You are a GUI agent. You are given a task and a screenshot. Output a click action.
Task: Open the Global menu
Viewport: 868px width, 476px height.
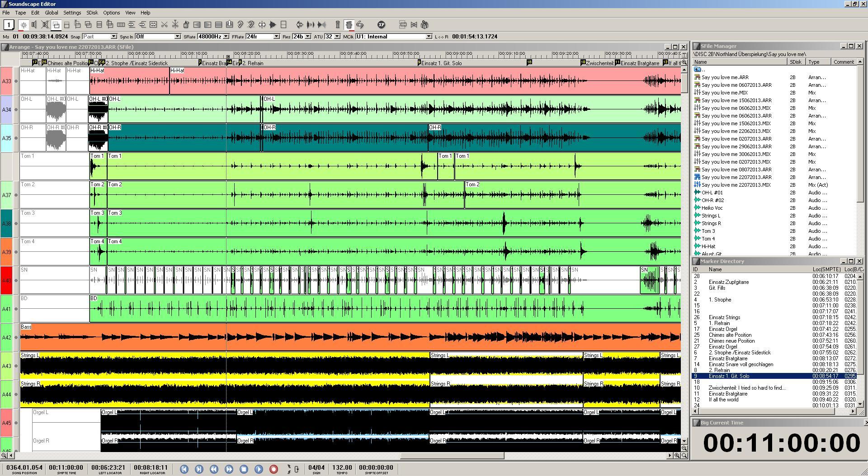coord(51,13)
